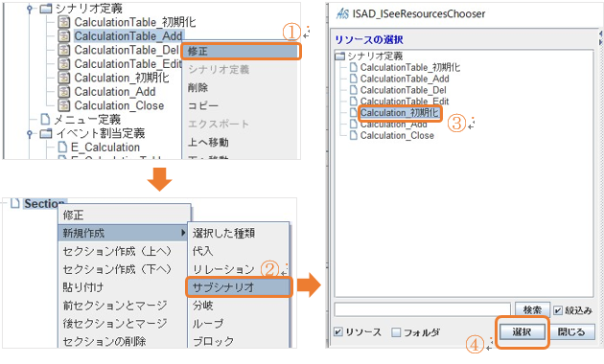
Task: Select メニュー定義 tree row
Action: [87, 120]
